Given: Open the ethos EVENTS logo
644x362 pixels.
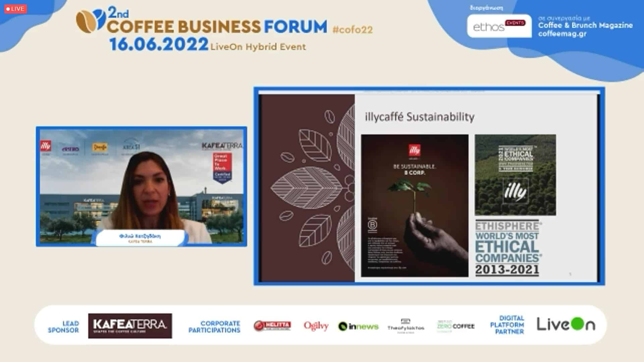Looking at the screenshot, I should click(499, 26).
